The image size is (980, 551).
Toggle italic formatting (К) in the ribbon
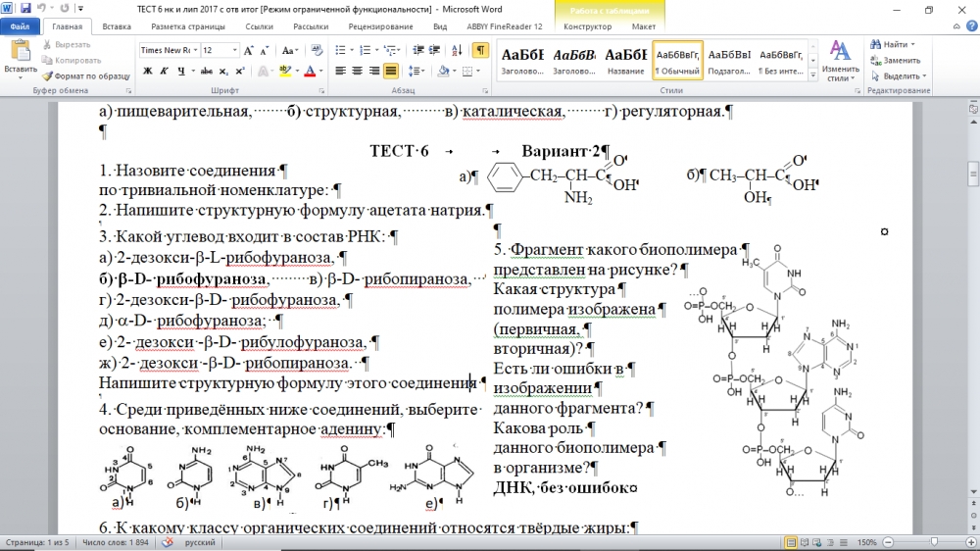pyautogui.click(x=166, y=71)
